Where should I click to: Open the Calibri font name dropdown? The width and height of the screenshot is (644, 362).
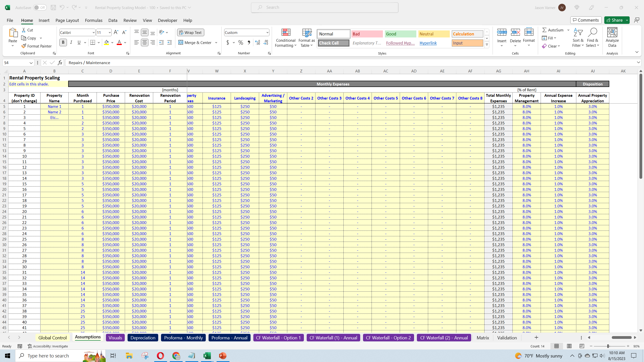coord(93,32)
